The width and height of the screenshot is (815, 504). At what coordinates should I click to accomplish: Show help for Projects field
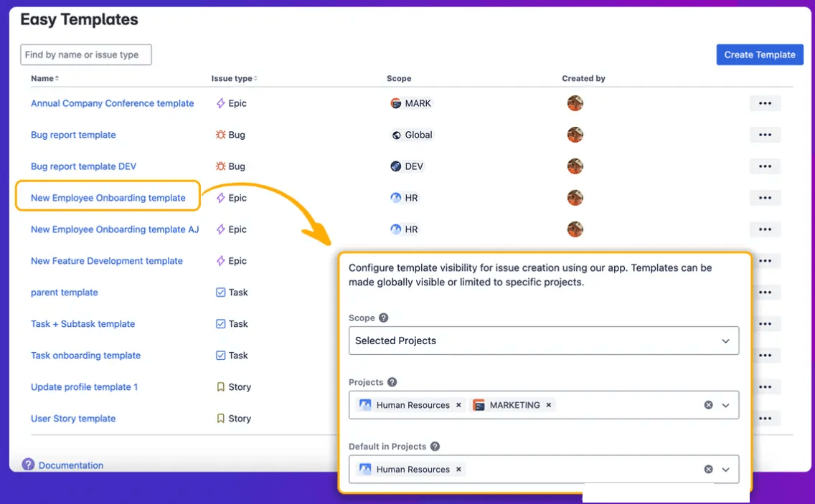coord(392,382)
